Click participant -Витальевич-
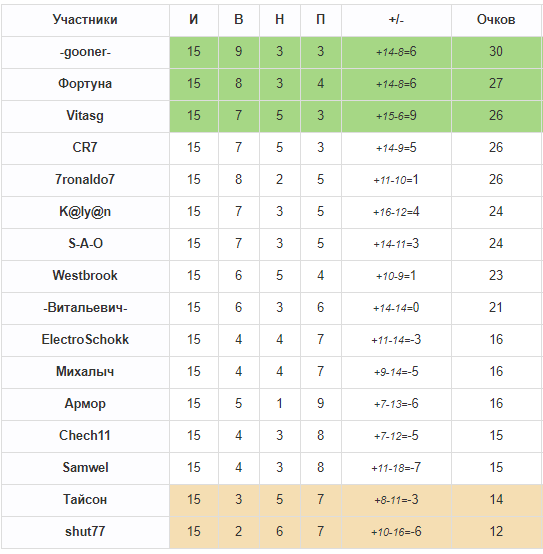This screenshot has width=543, height=554. click(85, 307)
